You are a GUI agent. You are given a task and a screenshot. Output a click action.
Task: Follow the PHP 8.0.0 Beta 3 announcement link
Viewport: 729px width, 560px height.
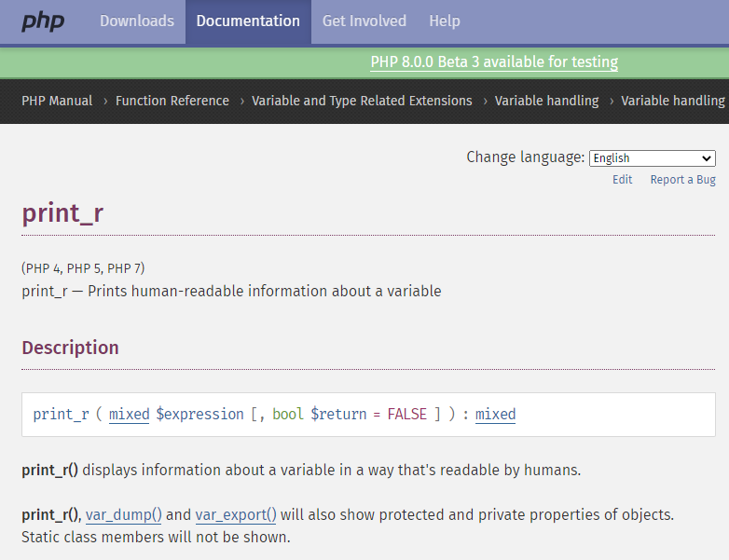click(x=494, y=61)
